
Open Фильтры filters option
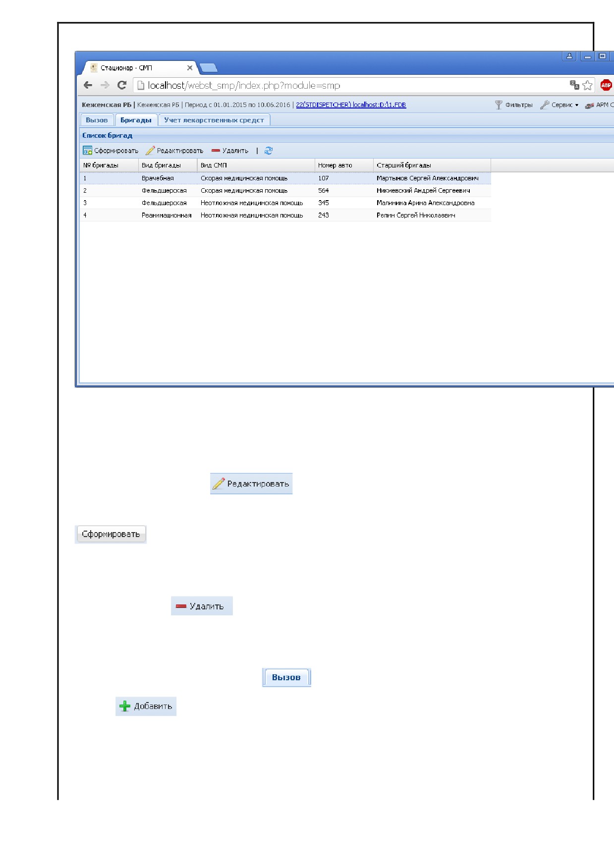click(x=513, y=105)
